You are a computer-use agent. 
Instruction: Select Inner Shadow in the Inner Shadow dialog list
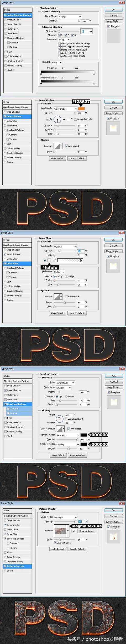(17, 116)
